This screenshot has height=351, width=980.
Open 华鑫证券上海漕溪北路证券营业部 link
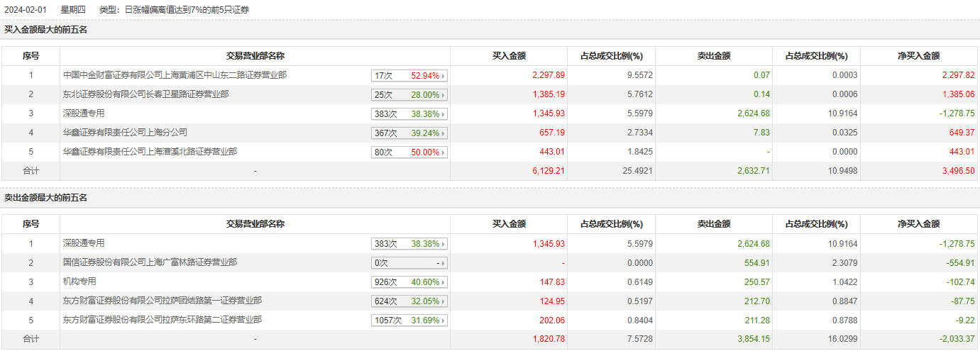pyautogui.click(x=150, y=151)
